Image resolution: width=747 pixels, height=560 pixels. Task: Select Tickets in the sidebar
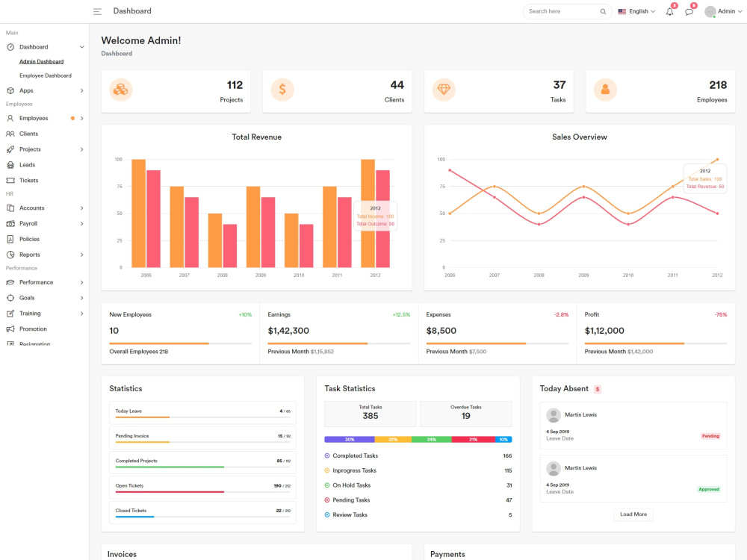28,181
